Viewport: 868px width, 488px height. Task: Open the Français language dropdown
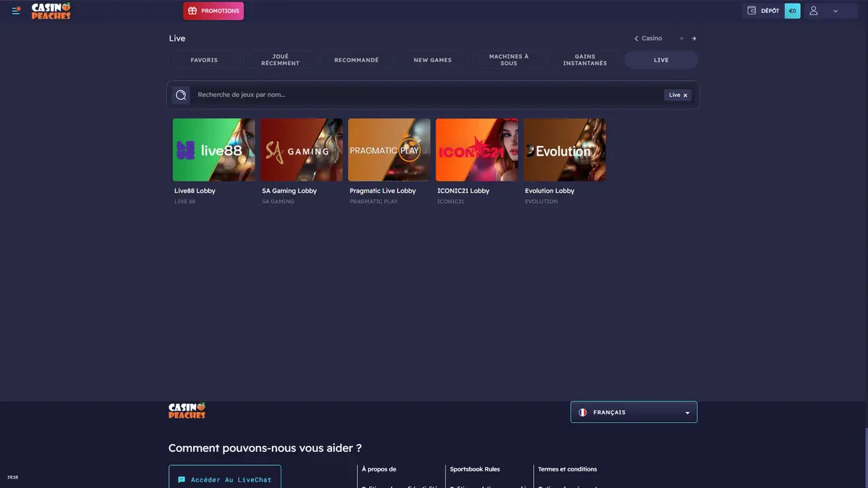[x=634, y=412]
